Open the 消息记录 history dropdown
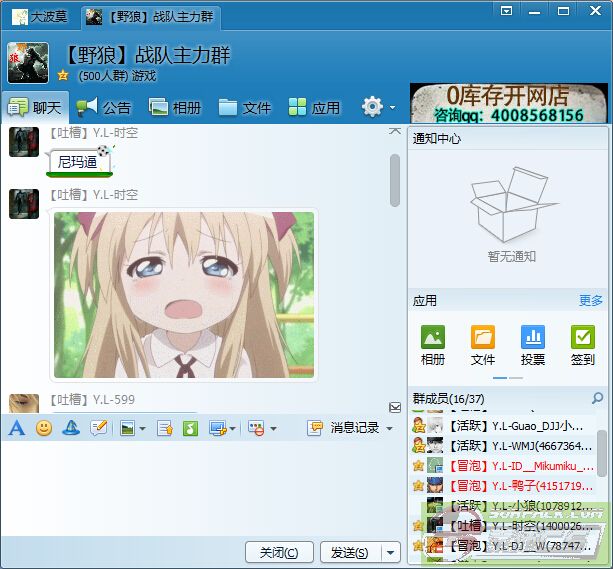The width and height of the screenshot is (613, 569). coord(389,428)
